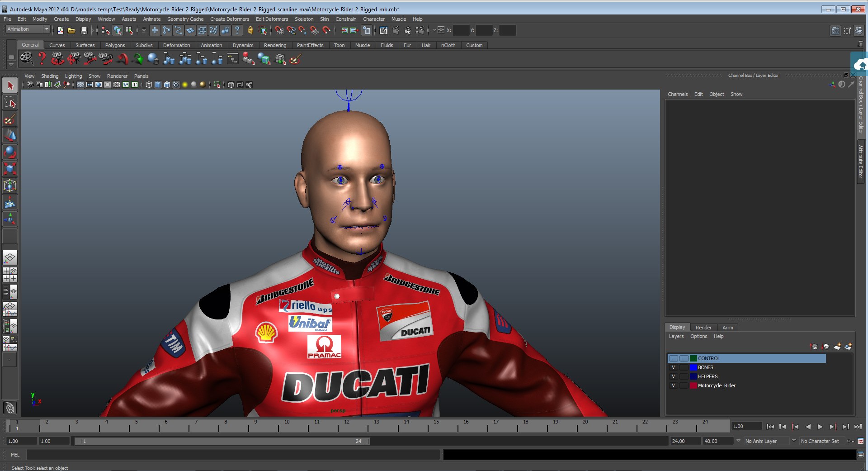This screenshot has width=868, height=471.
Task: Click the MEL command line input field
Action: (233, 455)
